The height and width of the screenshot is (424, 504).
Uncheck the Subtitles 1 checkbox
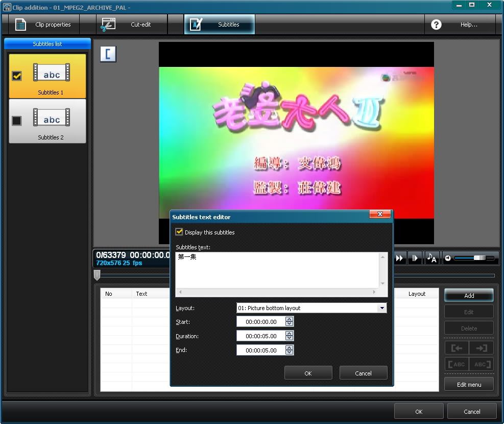[x=17, y=76]
